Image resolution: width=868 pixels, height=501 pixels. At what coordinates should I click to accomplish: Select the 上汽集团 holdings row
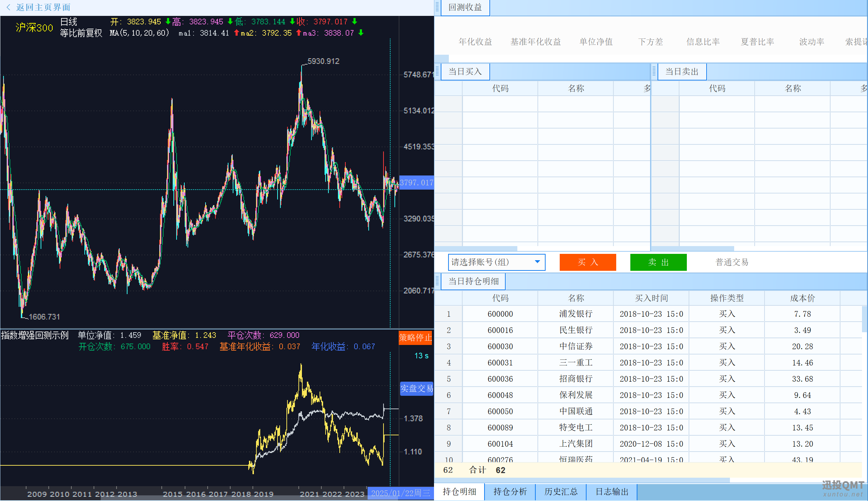[x=648, y=444]
